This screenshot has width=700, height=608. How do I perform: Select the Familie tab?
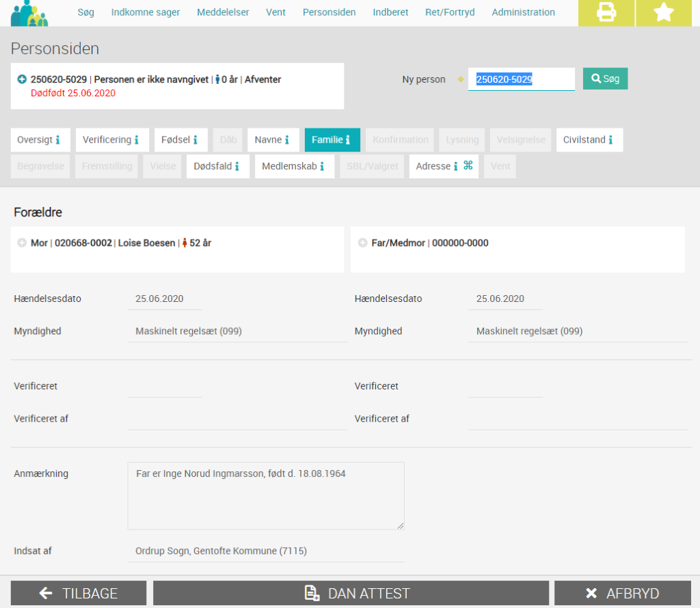tap(332, 140)
